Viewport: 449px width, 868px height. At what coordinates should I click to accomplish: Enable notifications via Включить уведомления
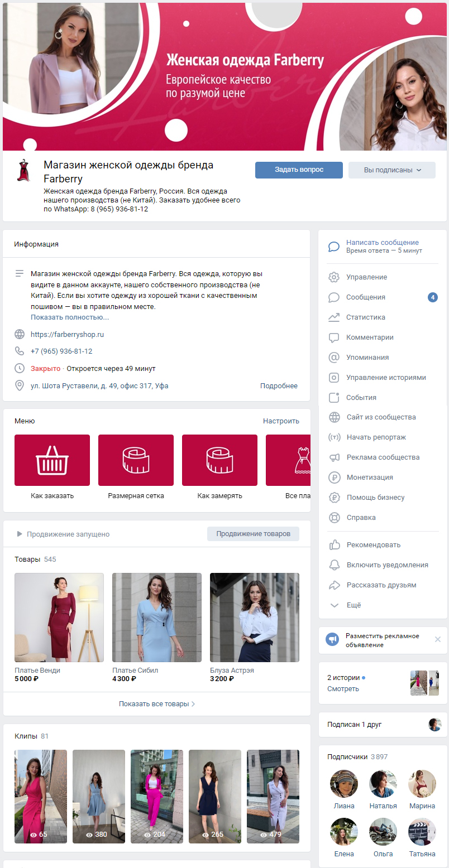(387, 565)
